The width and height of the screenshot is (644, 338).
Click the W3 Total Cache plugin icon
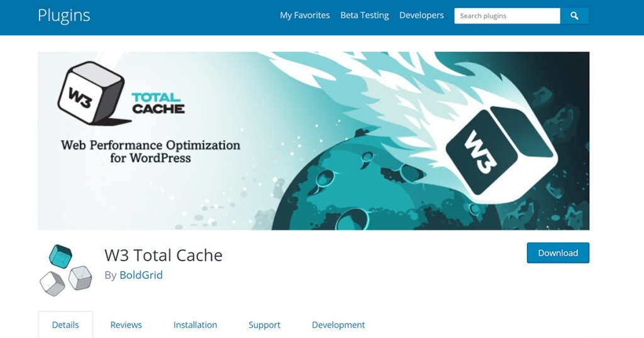[65, 270]
